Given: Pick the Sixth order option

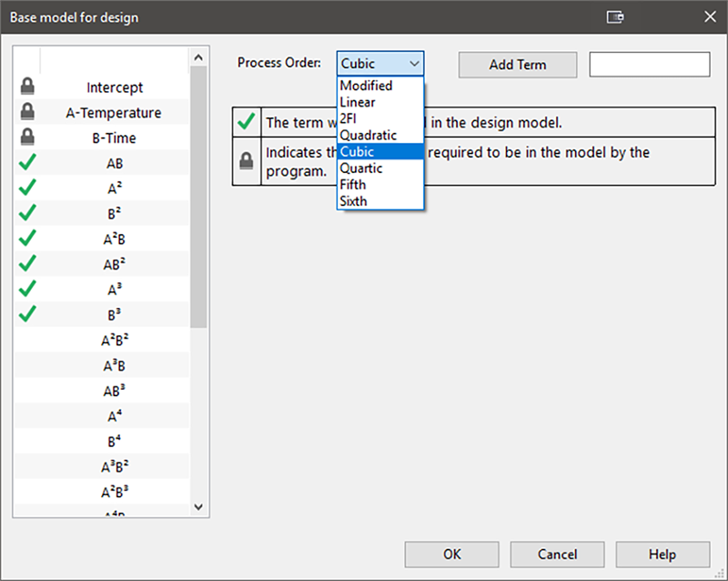Looking at the screenshot, I should click(x=353, y=200).
